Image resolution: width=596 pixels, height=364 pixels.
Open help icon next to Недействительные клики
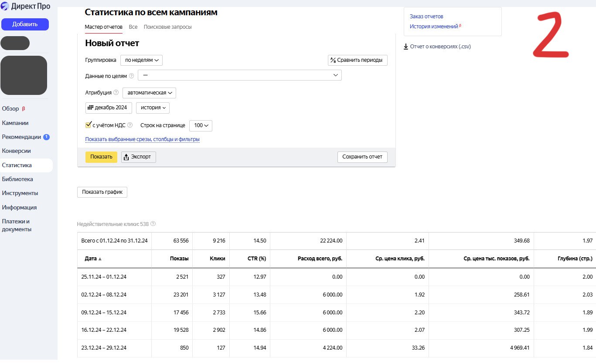point(153,224)
